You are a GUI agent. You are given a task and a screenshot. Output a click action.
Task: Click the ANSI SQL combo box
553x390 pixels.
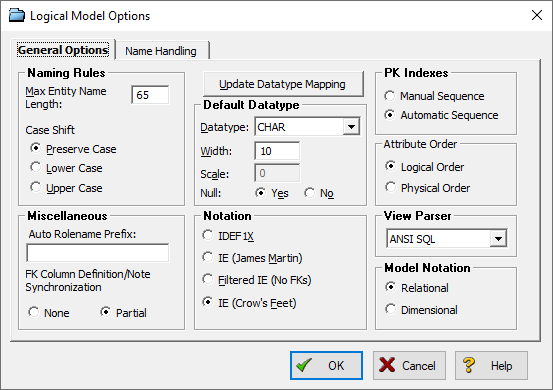coord(446,239)
